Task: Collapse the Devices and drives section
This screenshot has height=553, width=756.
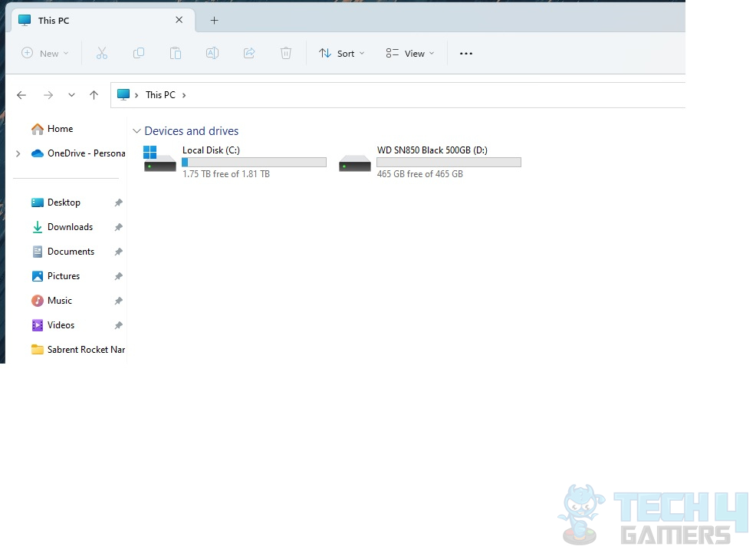Action: (136, 131)
